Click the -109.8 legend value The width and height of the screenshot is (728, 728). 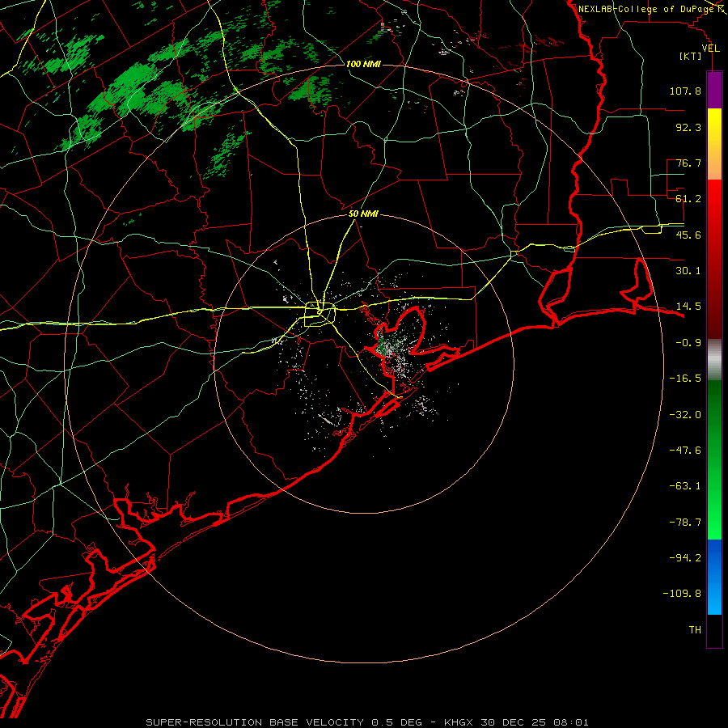682,594
